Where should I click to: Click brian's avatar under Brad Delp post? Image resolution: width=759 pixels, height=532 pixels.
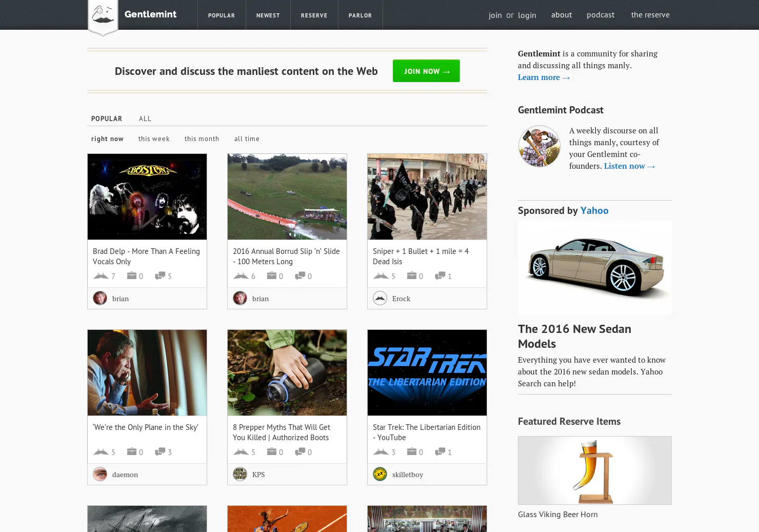click(100, 298)
